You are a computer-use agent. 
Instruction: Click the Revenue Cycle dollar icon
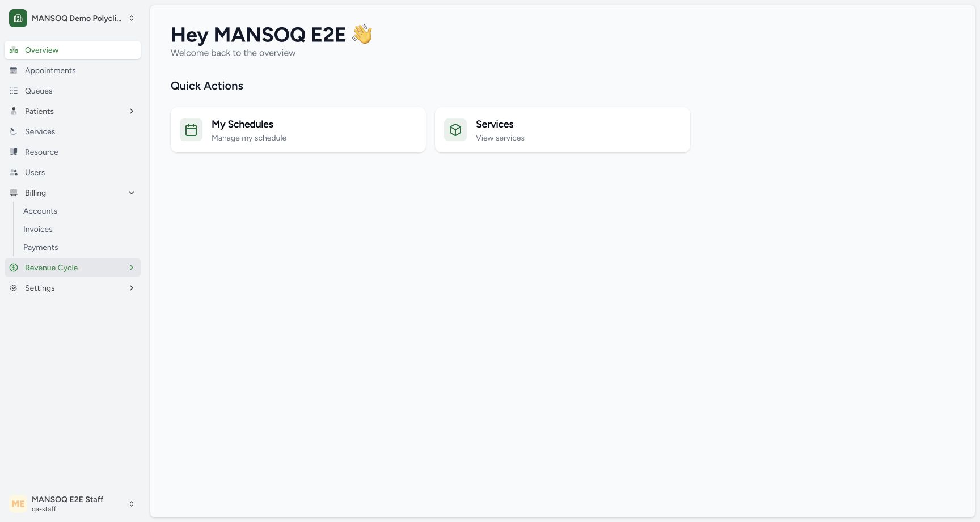[14, 268]
